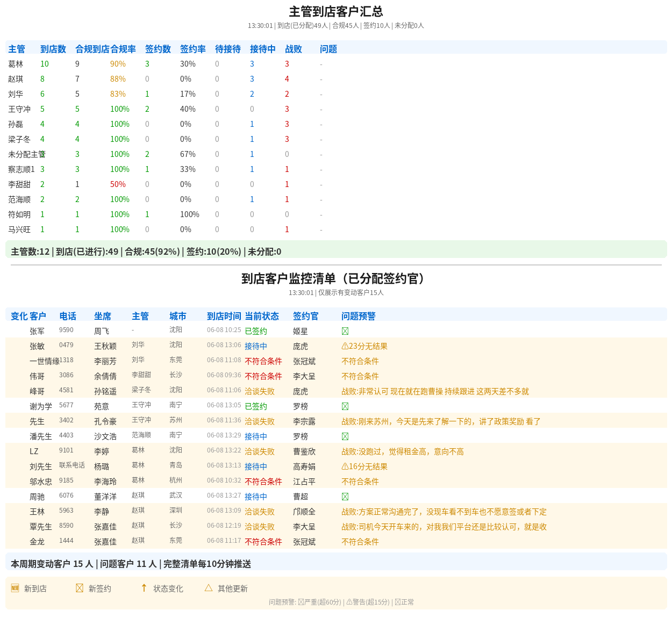Click the 战败:非常认可 note in 峰哥's row
The image size is (672, 632).
[x=435, y=391]
